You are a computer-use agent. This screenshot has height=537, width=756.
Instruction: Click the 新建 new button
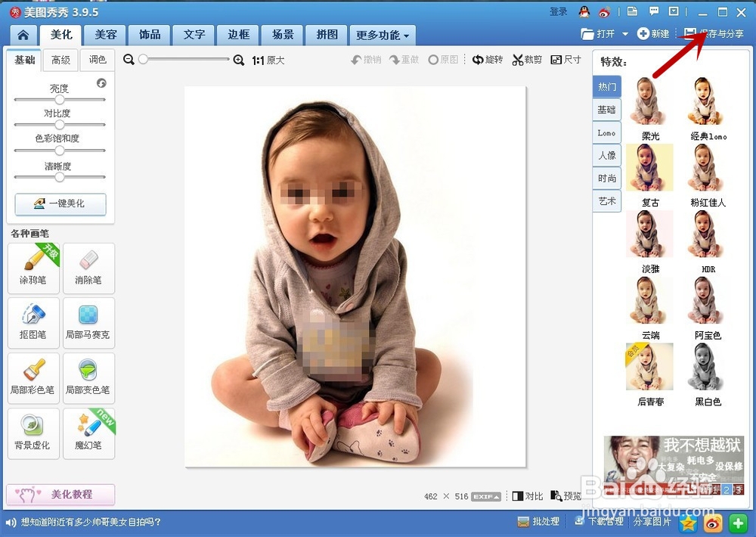pos(653,34)
